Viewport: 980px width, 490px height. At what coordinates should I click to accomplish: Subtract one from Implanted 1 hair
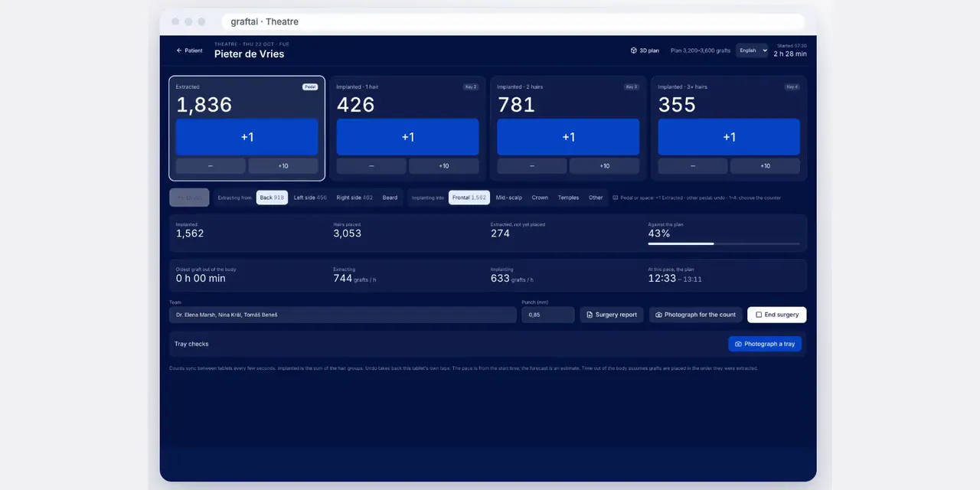[371, 166]
